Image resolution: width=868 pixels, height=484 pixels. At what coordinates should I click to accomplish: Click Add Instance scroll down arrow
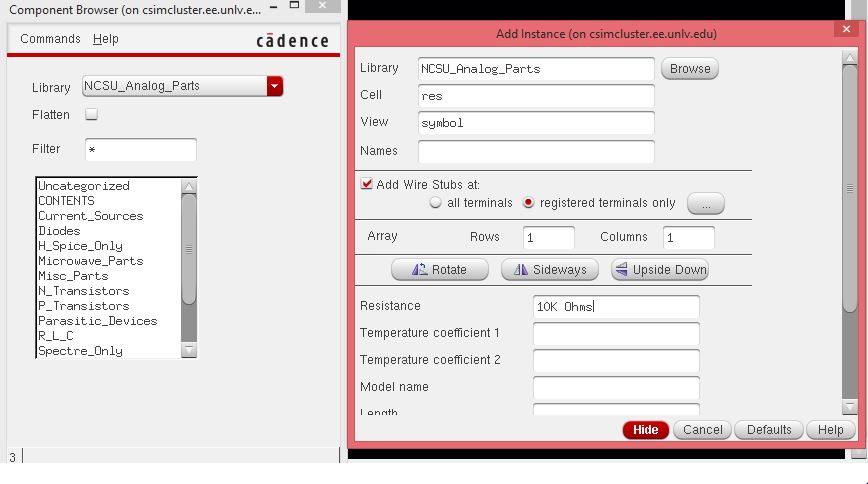(x=850, y=407)
